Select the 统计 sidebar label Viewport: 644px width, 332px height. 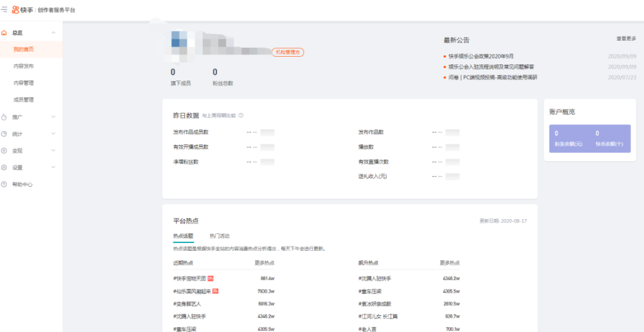click(x=17, y=134)
